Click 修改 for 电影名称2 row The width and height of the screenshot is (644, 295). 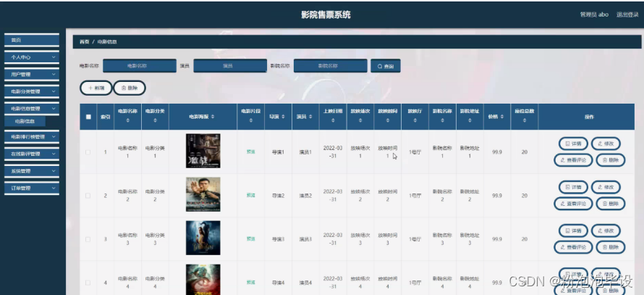pos(606,187)
